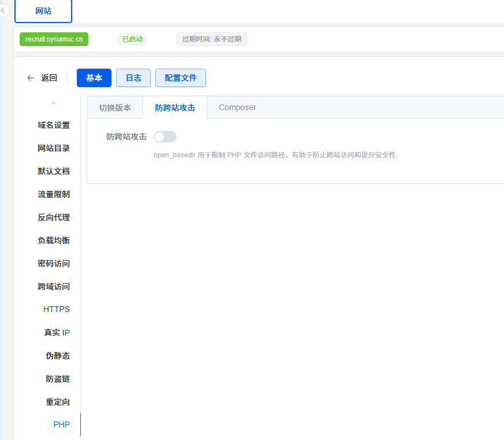Open the HTTPS settings item

[57, 309]
